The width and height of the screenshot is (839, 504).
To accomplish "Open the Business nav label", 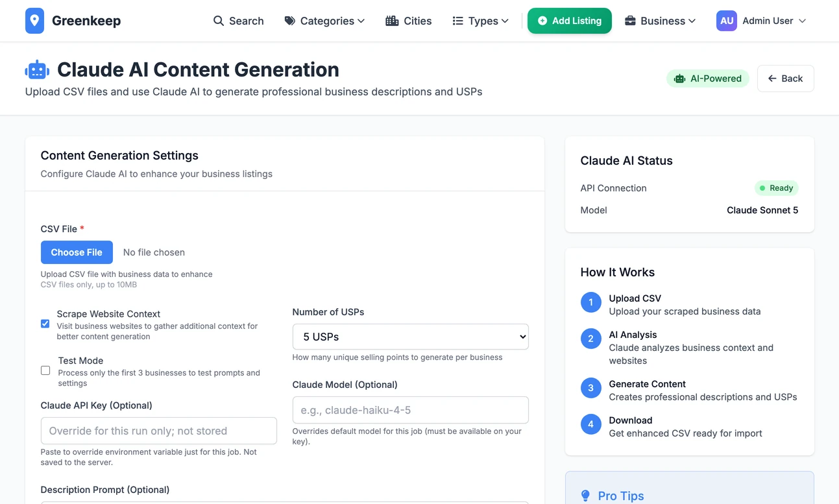I will point(663,21).
